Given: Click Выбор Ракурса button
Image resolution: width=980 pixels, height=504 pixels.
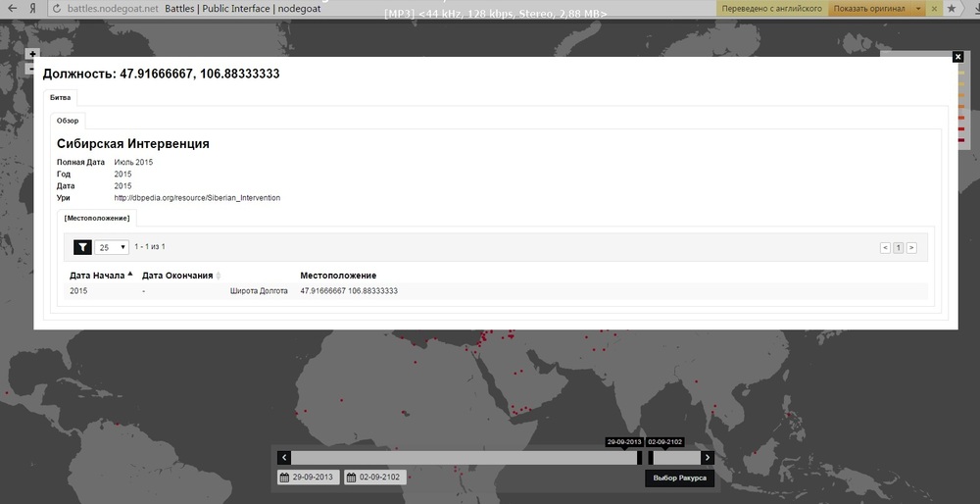Looking at the screenshot, I should point(679,478).
